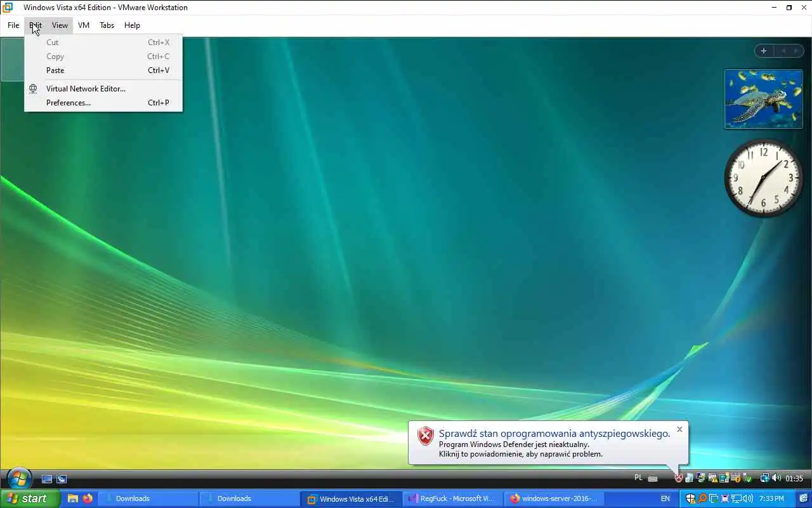Click the red Windows Defender tray shield
Image resolution: width=812 pixels, height=508 pixels.
679,478
